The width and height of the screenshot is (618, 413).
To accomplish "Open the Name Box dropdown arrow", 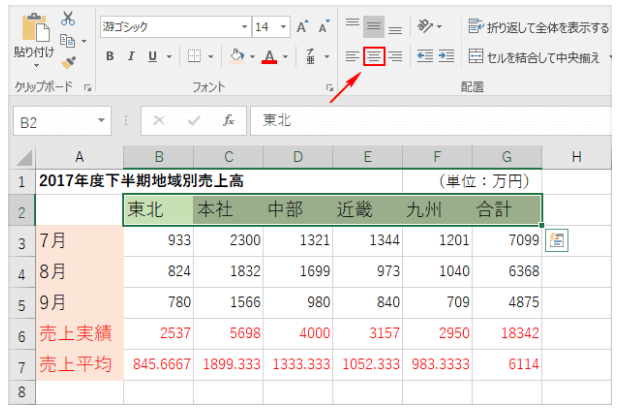I will pos(101,120).
